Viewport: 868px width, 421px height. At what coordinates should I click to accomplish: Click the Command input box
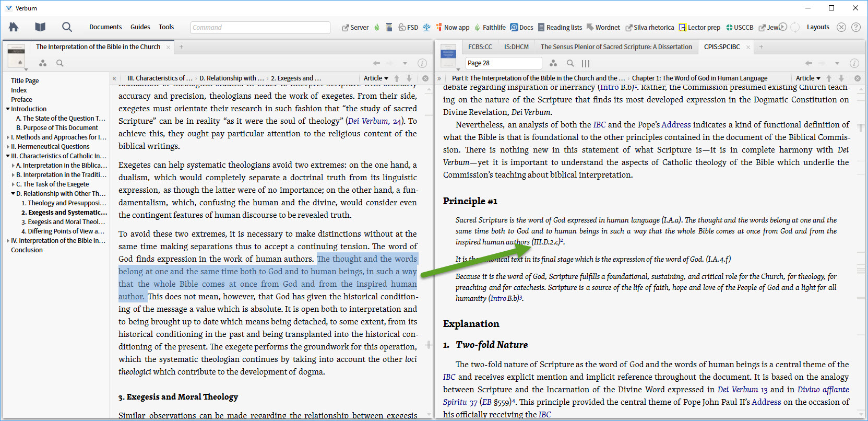click(260, 28)
